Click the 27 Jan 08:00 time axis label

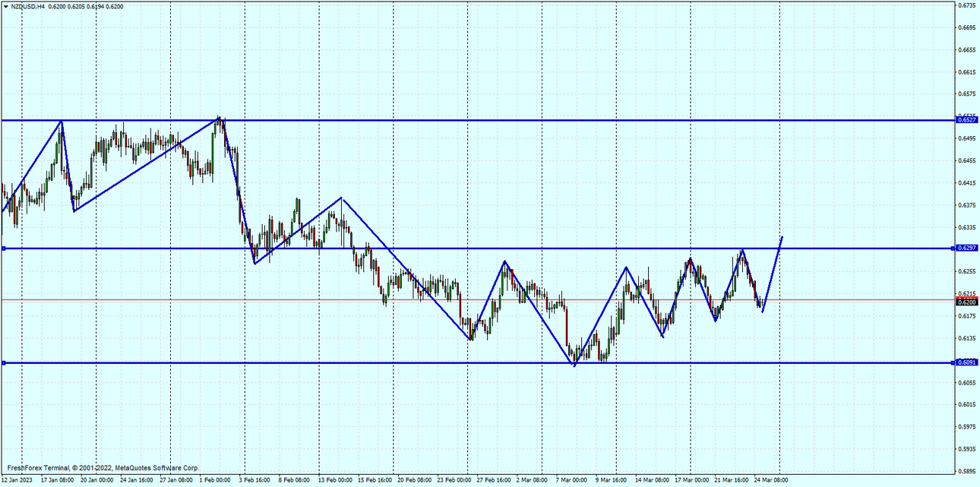point(176,480)
